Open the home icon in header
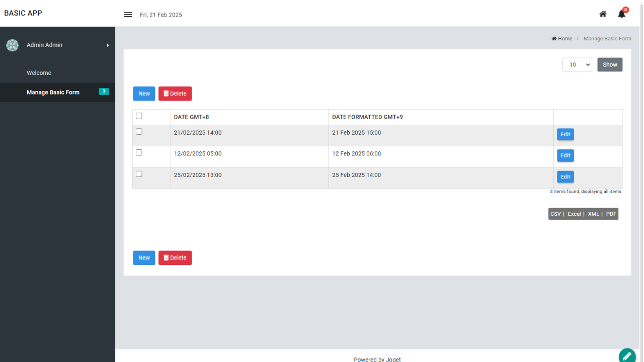Viewport: 644px width, 362px height. click(x=603, y=14)
